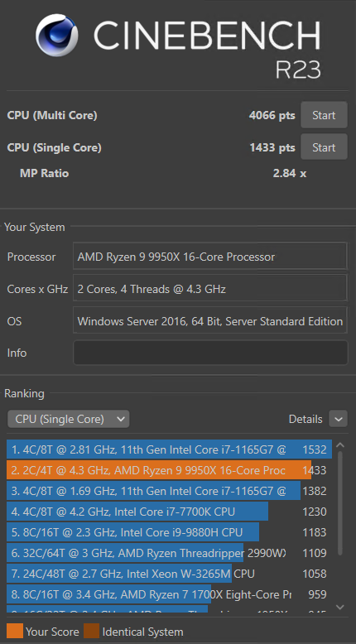Select the Intel Core i7-7700K ranking entry
The height and width of the screenshot is (644, 356).
pyautogui.click(x=169, y=512)
